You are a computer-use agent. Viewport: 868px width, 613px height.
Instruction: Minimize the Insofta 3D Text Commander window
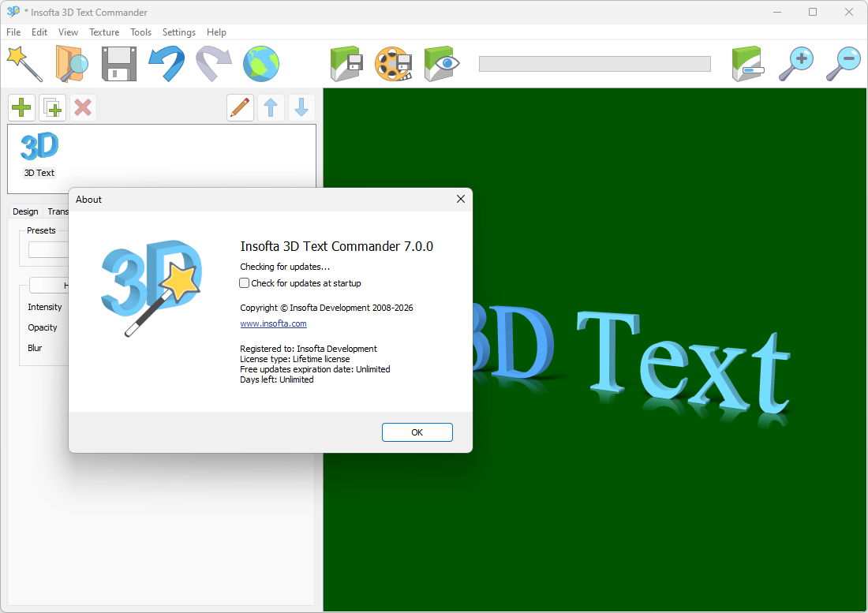click(777, 12)
